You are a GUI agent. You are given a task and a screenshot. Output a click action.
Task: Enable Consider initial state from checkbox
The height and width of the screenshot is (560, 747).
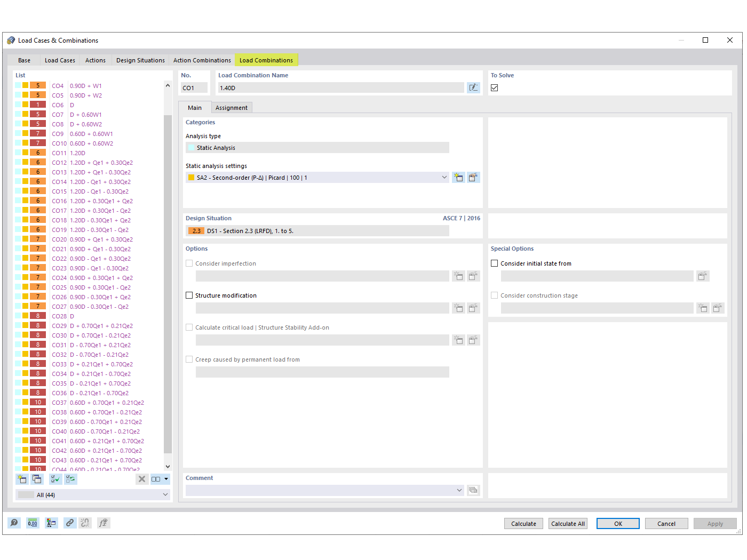tap(495, 263)
